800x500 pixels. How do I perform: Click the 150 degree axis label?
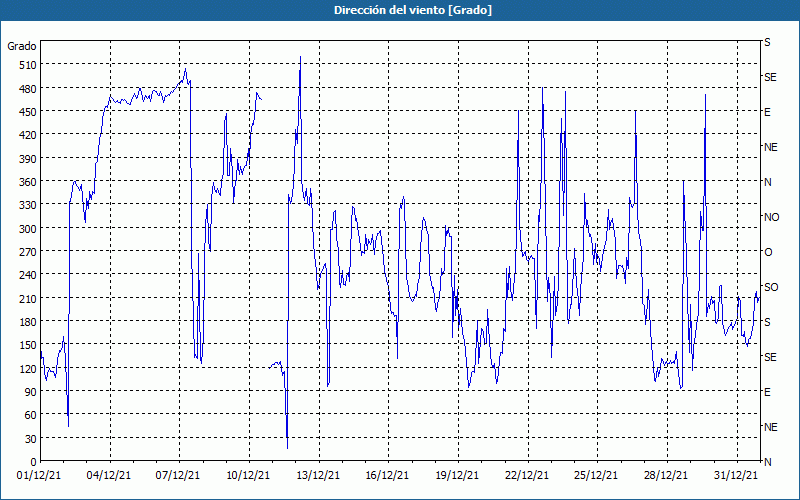[27, 345]
